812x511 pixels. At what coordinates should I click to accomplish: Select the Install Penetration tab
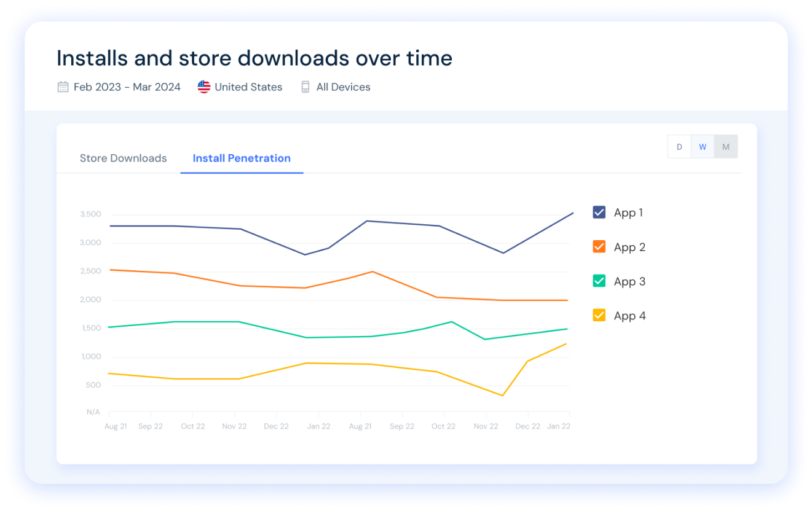[x=242, y=158]
